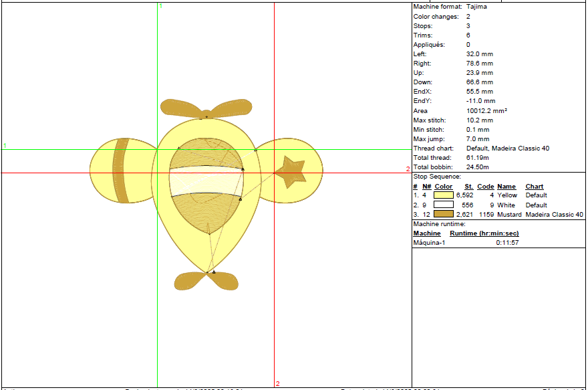Click the Madeira Classic 40 chart entry for Mustard

pos(554,214)
